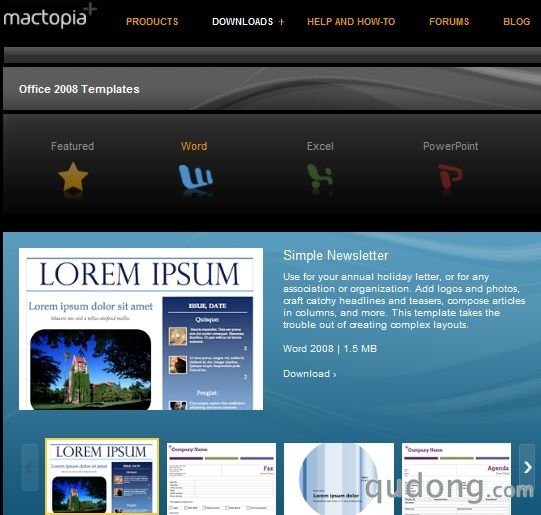The width and height of the screenshot is (541, 515).
Task: Click the previous arrow in template carousel
Action: tap(30, 467)
